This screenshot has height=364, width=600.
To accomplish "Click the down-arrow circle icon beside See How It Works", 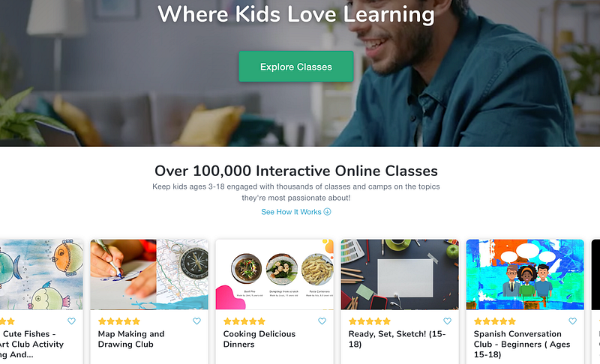I will point(327,212).
